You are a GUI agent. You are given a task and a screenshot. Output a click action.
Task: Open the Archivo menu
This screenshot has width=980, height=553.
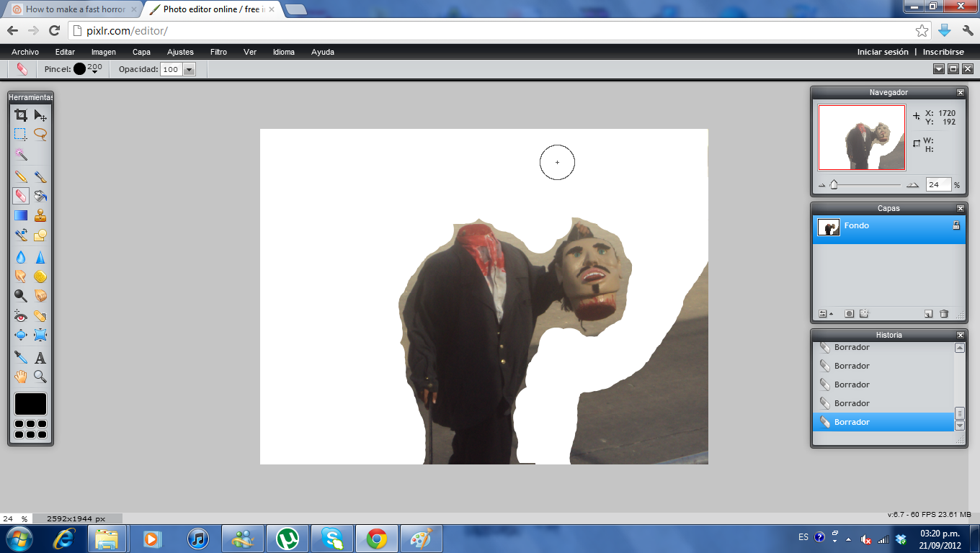(25, 52)
